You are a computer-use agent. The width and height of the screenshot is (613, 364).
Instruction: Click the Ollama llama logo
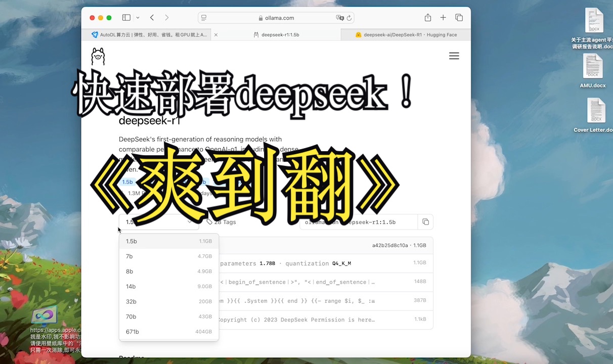pos(98,56)
